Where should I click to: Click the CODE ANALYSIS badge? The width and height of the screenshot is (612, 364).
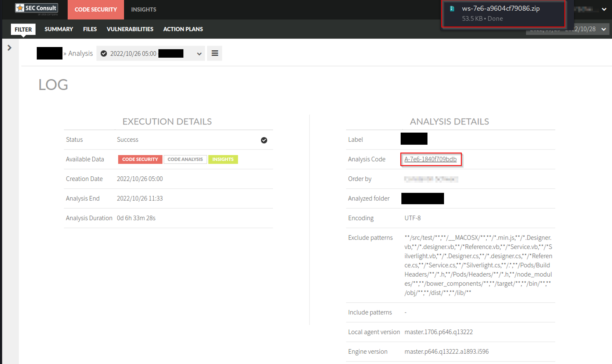point(185,159)
